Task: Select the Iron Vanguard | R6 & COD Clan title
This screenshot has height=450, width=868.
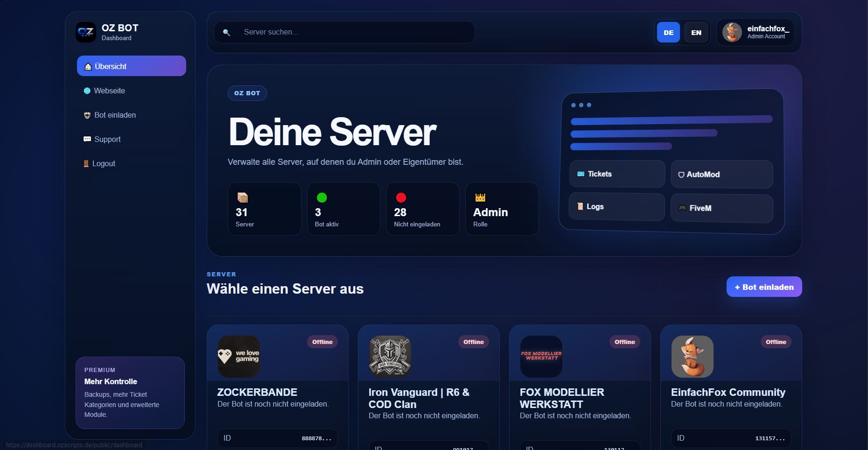Action: [x=419, y=398]
